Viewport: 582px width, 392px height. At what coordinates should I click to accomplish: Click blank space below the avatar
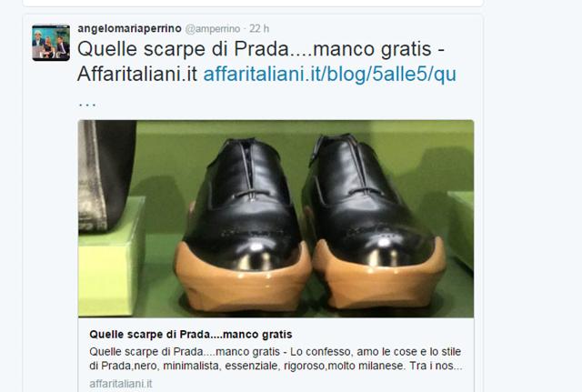tap(51, 223)
